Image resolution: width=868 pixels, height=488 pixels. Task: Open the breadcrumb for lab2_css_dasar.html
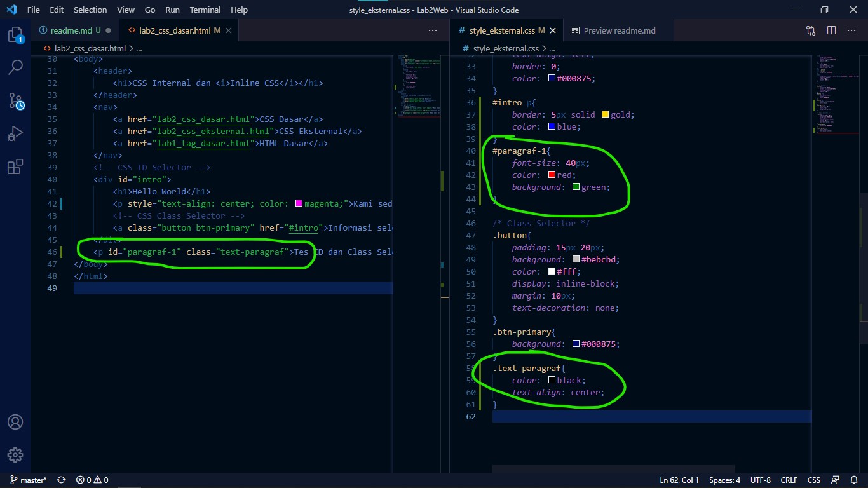(x=89, y=48)
